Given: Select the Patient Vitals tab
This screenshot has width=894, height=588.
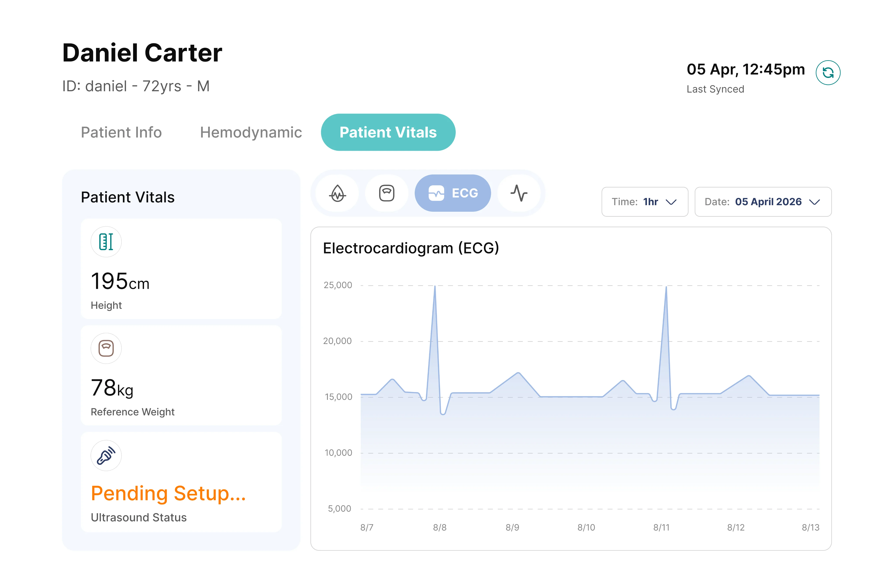Looking at the screenshot, I should coord(388,132).
